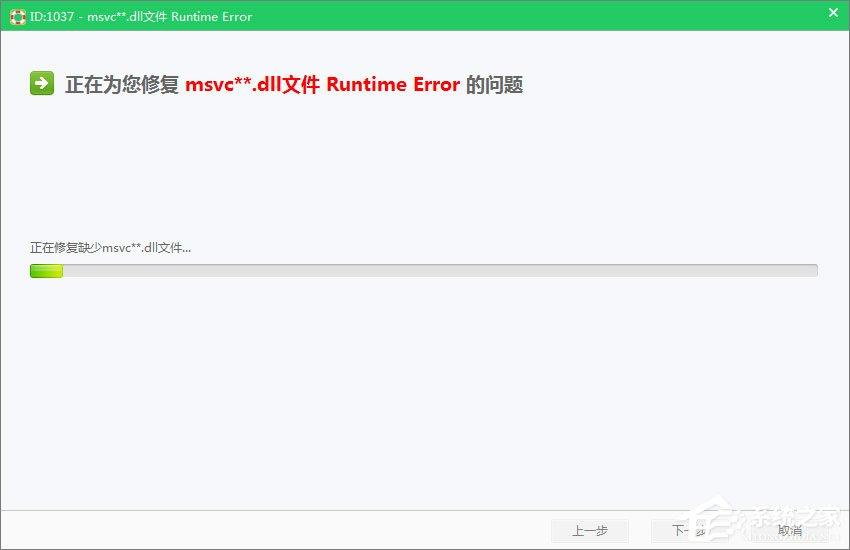Proceed with the 下一步 button
Screen dimensions: 850x550
(x=689, y=530)
